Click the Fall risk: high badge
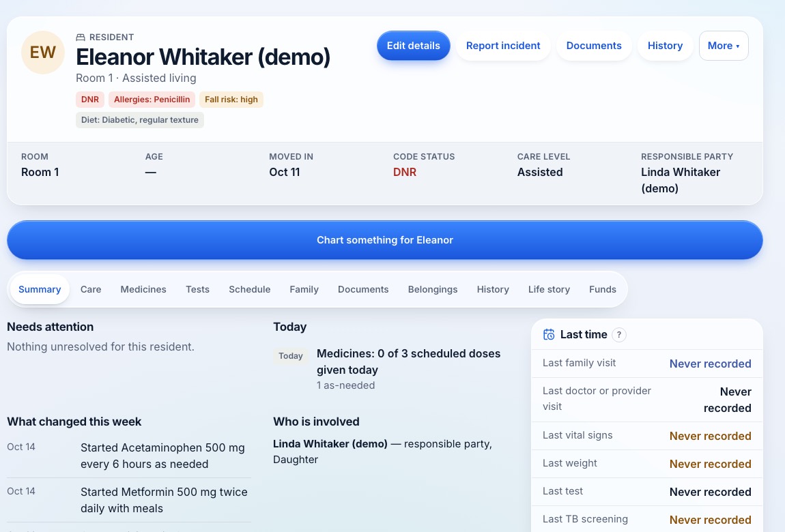The width and height of the screenshot is (785, 532). 231,100
